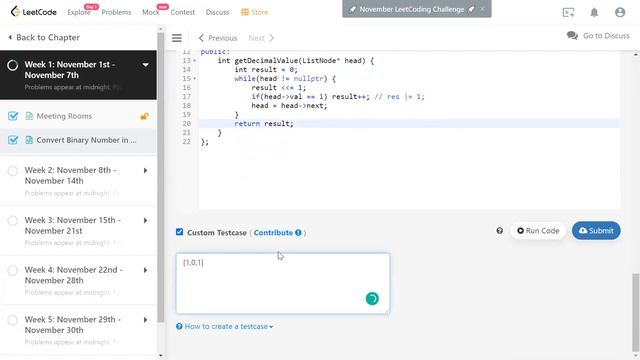Click the Week 1 progress circle
Viewport: 640px width, 360px height.
[13, 65]
